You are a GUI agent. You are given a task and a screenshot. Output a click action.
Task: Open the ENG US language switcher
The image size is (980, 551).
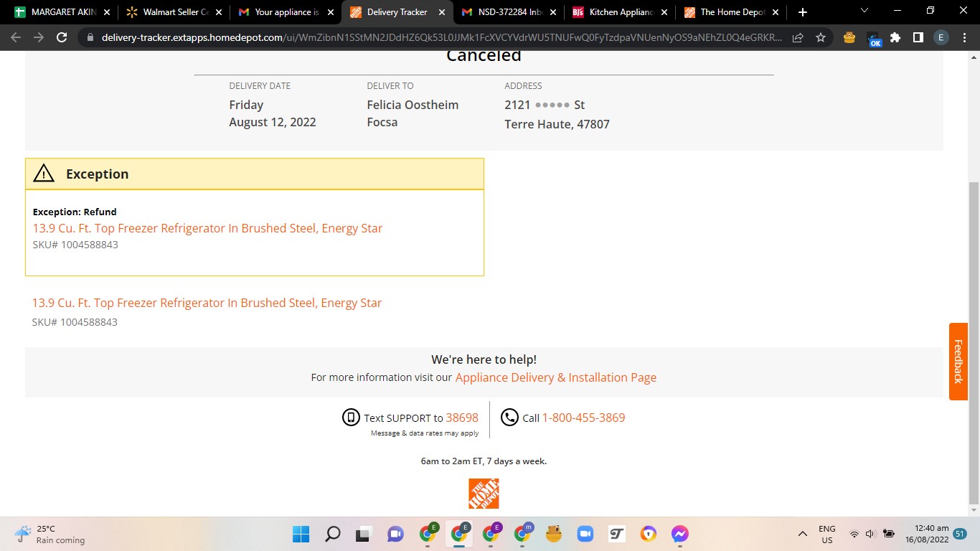click(827, 534)
